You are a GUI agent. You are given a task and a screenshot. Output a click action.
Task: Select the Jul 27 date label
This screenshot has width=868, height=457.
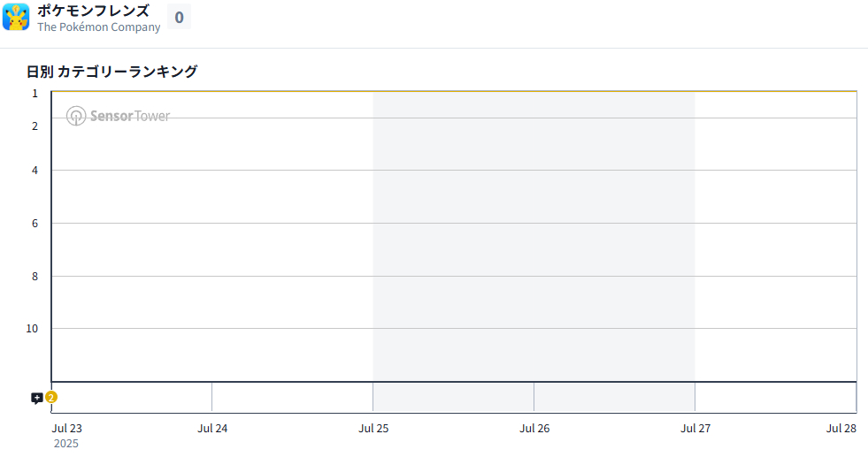pyautogui.click(x=695, y=429)
